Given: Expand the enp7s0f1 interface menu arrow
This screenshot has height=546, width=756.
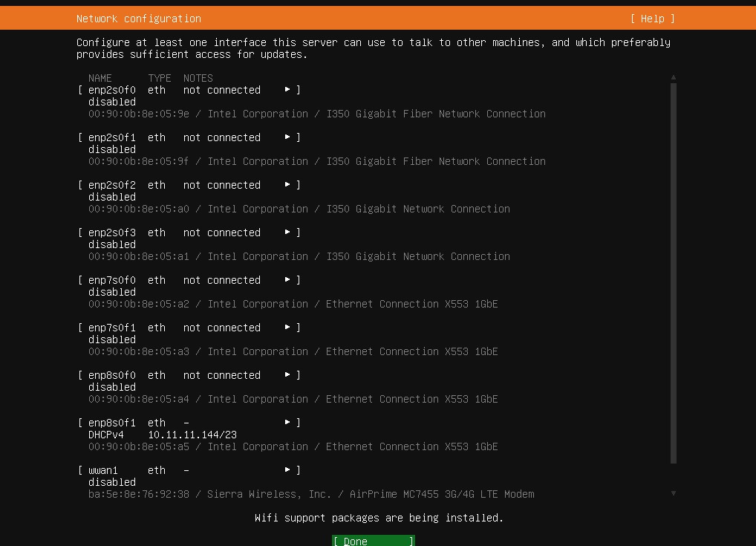Looking at the screenshot, I should coord(287,328).
